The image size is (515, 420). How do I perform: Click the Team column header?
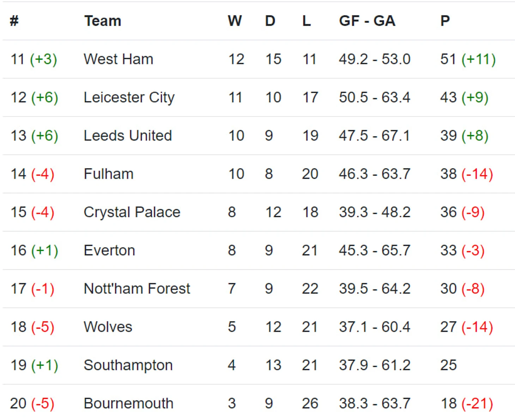103,21
